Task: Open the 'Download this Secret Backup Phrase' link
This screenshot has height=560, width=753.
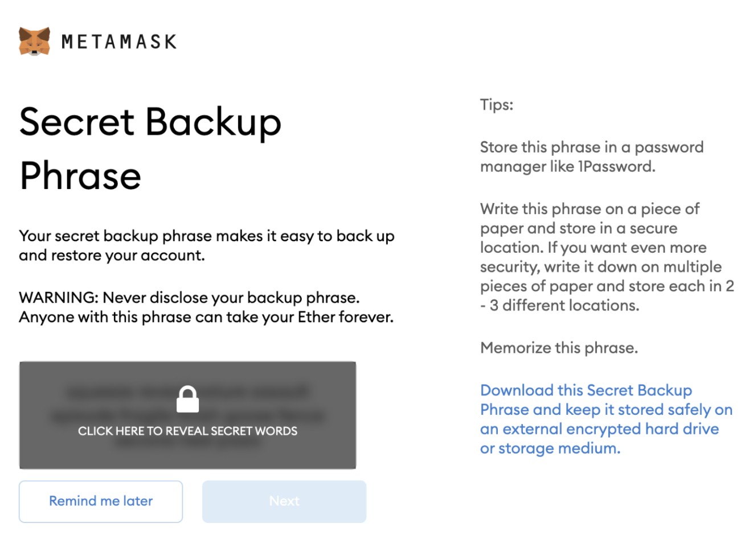Action: coord(586,390)
